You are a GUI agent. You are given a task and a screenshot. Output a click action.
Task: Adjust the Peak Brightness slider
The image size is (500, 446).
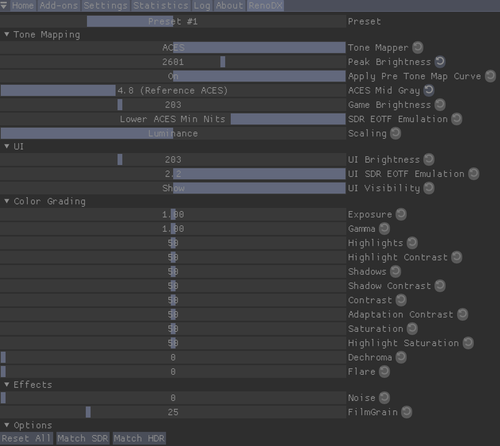[x=173, y=62]
